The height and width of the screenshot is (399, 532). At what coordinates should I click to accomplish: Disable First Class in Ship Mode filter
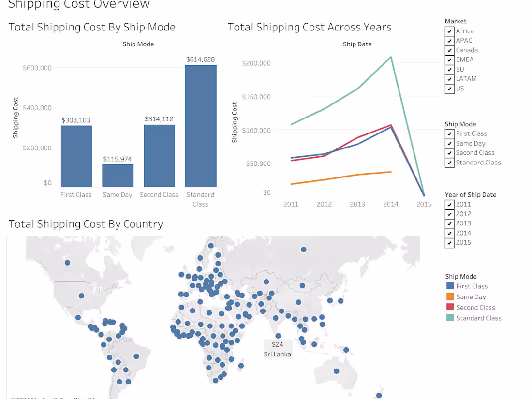[450, 133]
